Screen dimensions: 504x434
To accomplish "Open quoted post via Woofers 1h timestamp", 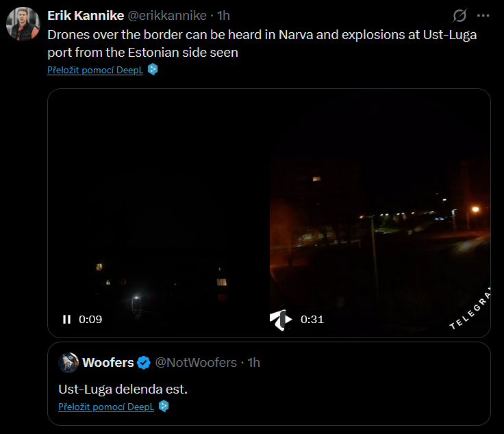I will (x=253, y=363).
